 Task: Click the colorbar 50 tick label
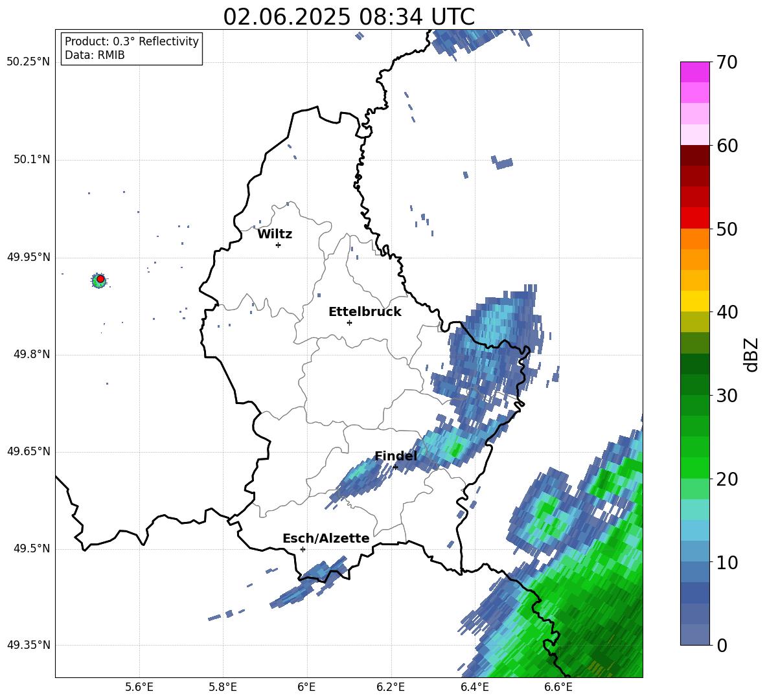pyautogui.click(x=727, y=229)
